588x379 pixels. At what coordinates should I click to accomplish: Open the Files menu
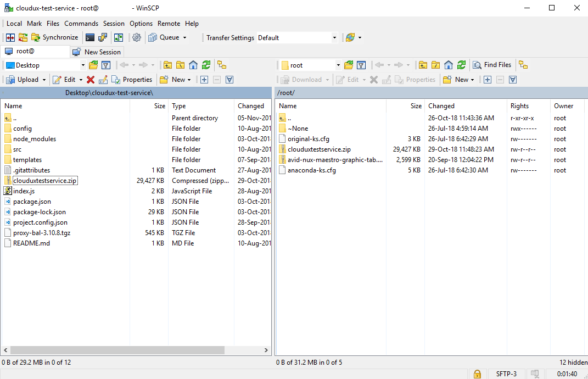pos(53,24)
